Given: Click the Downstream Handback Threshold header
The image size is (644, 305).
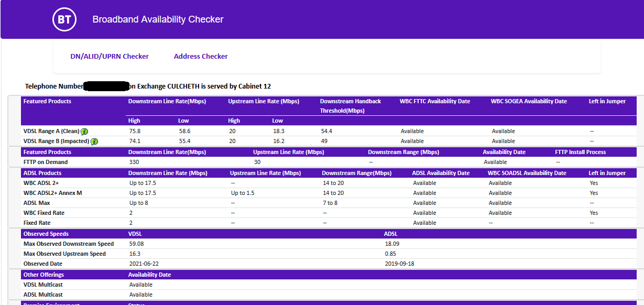Looking at the screenshot, I should click(351, 106).
